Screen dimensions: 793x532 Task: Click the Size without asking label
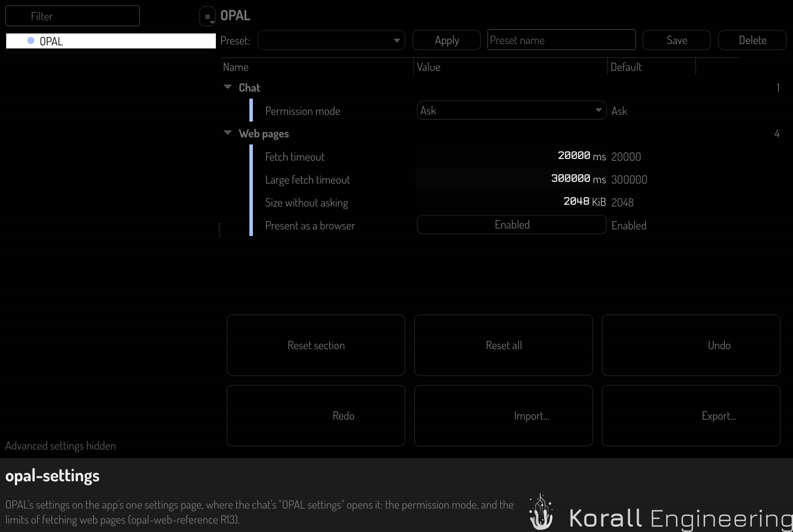click(x=307, y=203)
